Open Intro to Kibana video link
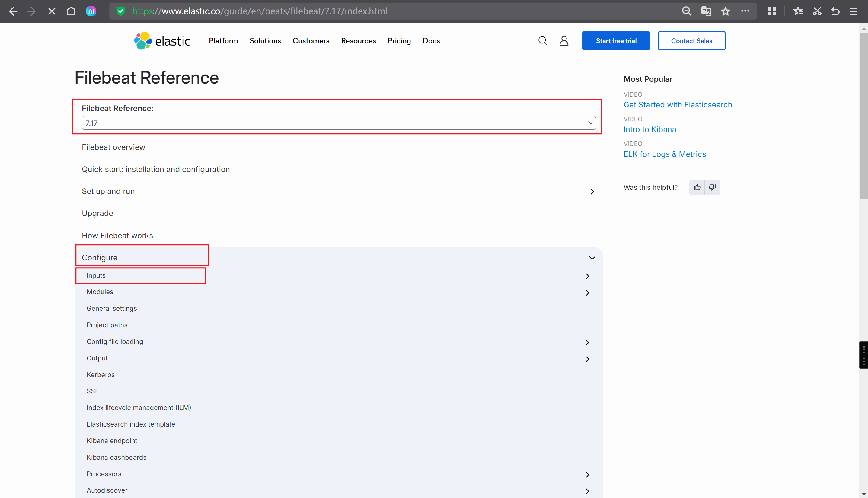The image size is (868, 498). pos(649,129)
